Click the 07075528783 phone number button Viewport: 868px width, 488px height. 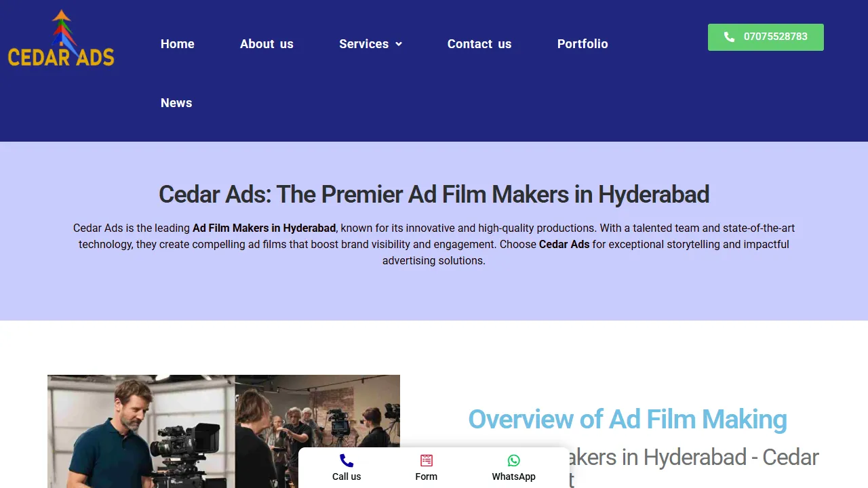[x=766, y=37]
